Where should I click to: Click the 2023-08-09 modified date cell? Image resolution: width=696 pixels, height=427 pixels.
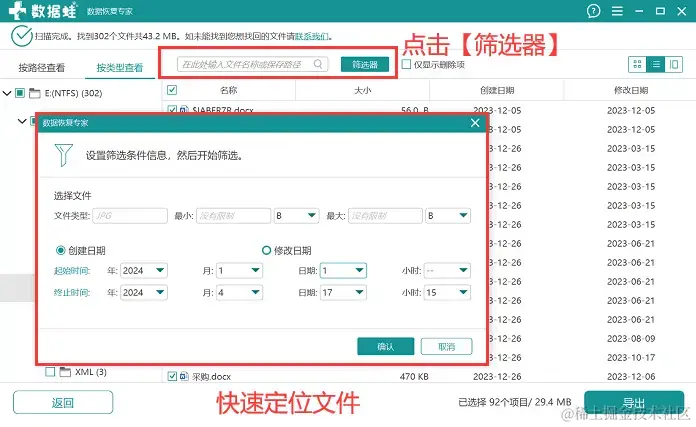(x=631, y=338)
